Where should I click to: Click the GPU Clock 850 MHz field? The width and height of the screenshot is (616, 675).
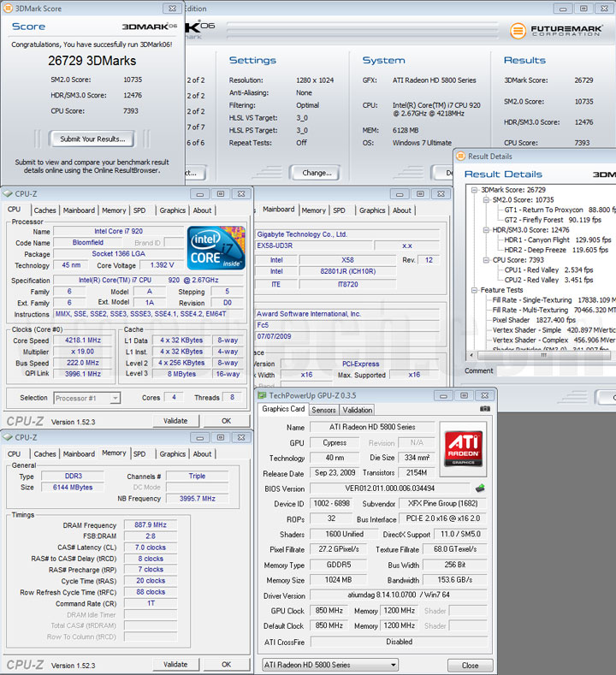coord(329,611)
